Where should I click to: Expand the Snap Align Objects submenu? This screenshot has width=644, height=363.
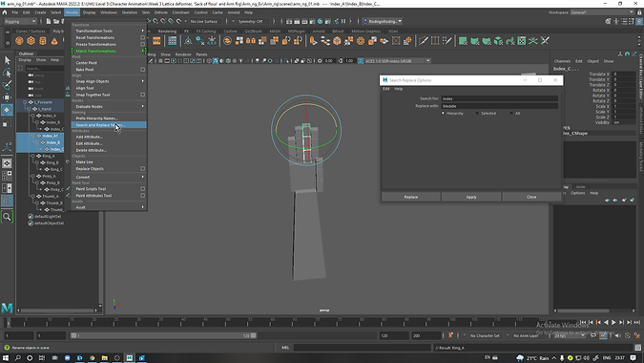tap(109, 81)
